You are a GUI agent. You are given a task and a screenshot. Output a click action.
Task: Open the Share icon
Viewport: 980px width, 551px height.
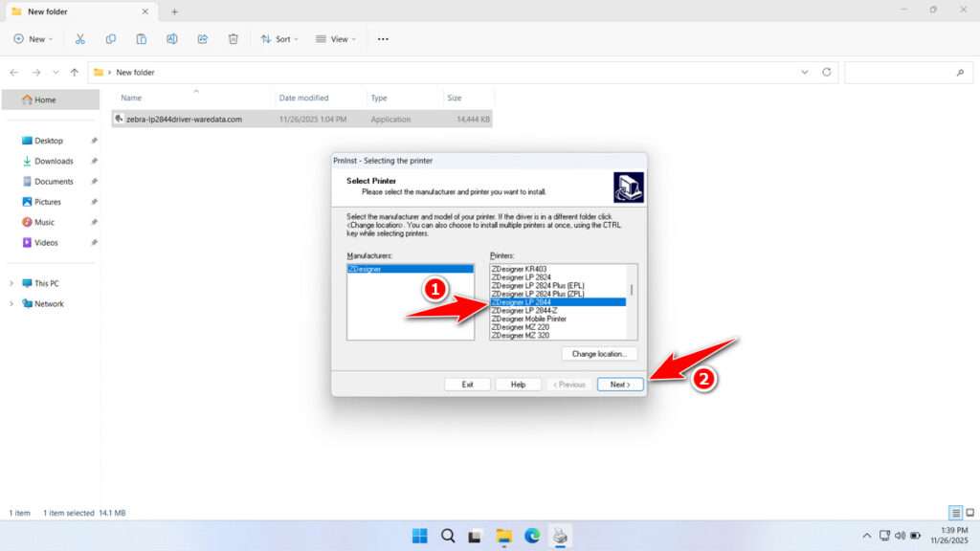203,38
